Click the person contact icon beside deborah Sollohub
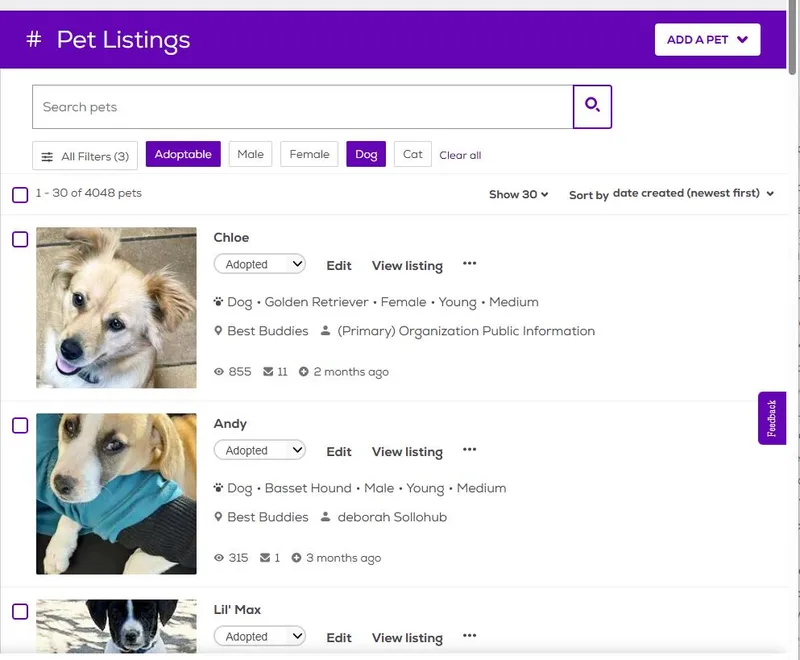The width and height of the screenshot is (800, 660). tap(325, 517)
